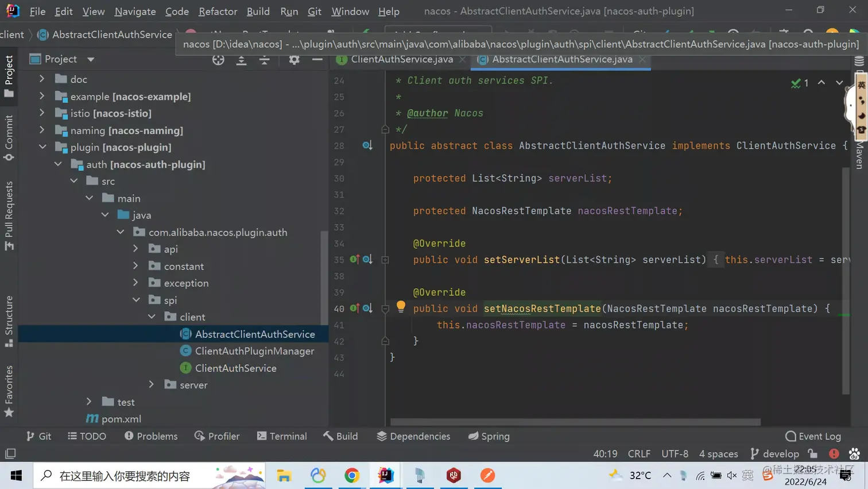Viewport: 868px width, 489px height.
Task: Select opened file in Project tree (target icon)
Action: [218, 59]
